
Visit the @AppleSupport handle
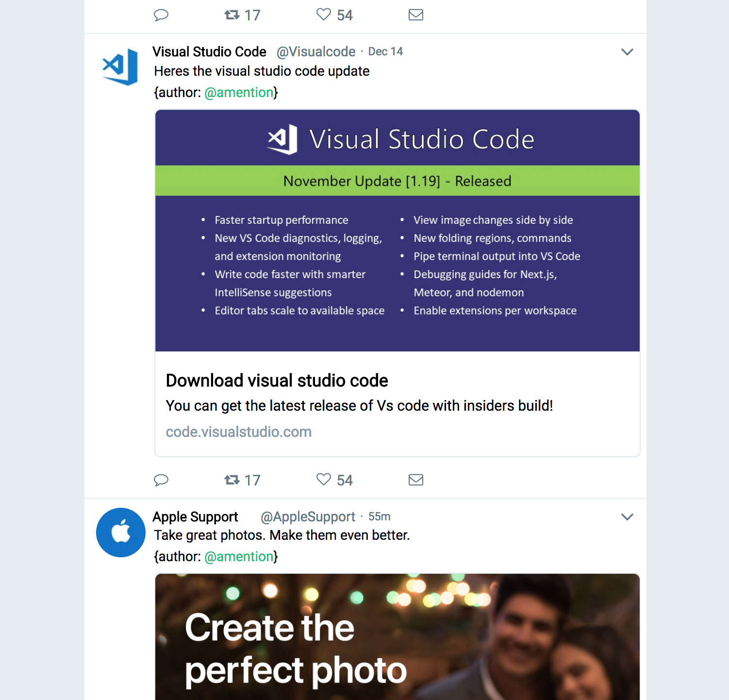click(x=308, y=517)
